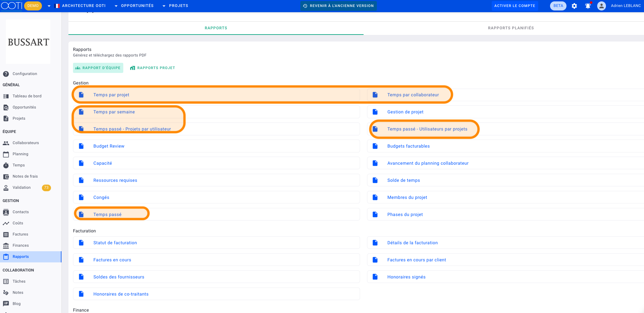Screen dimensions: 644x313
Task: Open the Temps par collaborateur report
Action: (x=505, y=95)
